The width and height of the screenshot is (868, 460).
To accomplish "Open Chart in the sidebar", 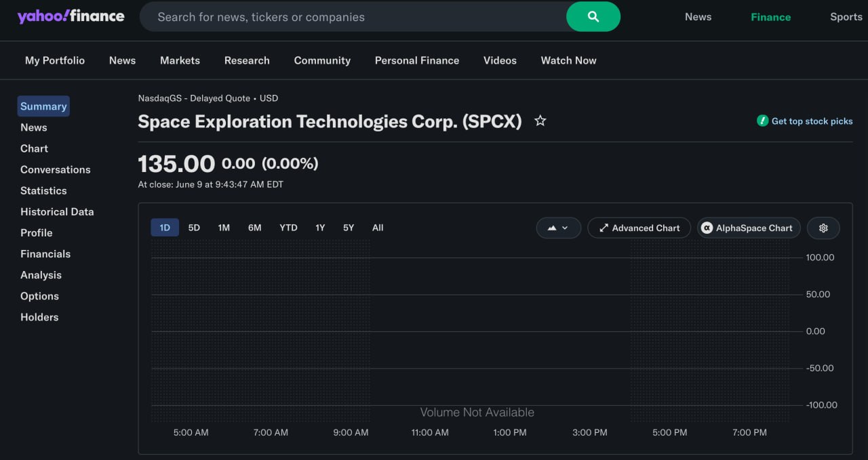I will 34,148.
